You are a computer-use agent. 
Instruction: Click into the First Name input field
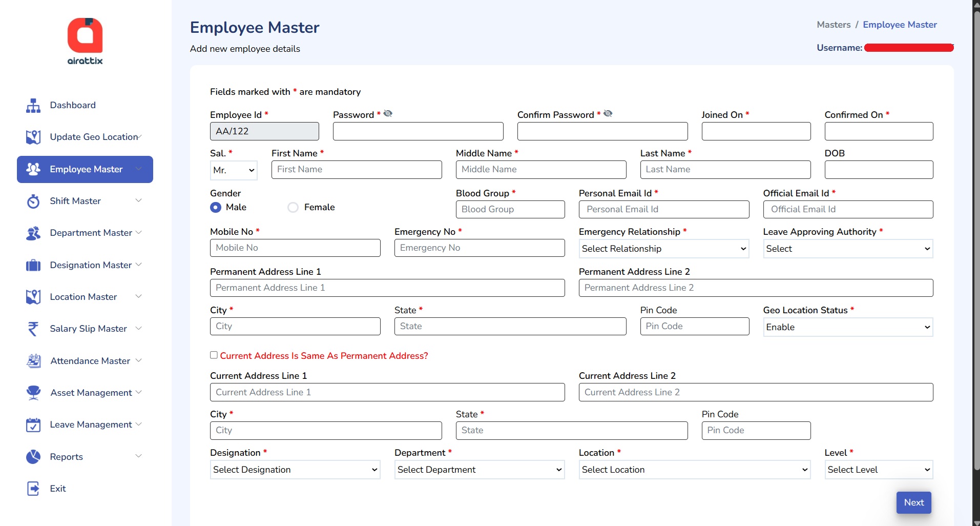tap(357, 170)
